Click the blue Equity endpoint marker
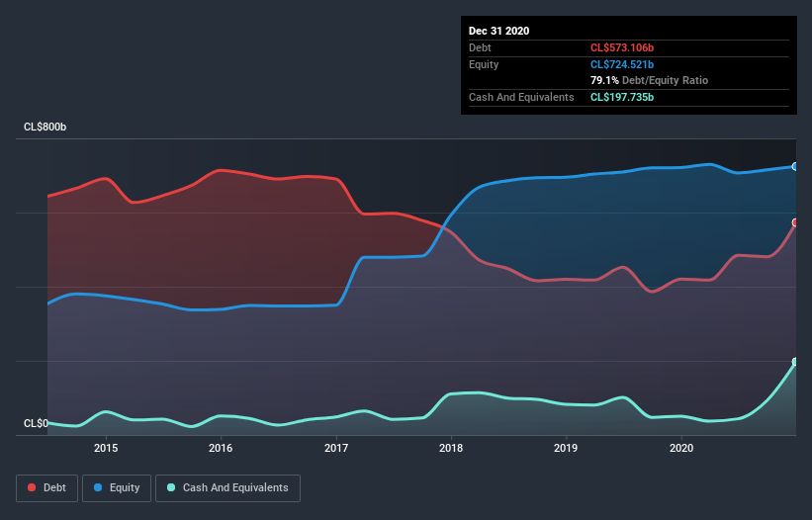Viewport: 812px width, 520px height. tap(795, 167)
